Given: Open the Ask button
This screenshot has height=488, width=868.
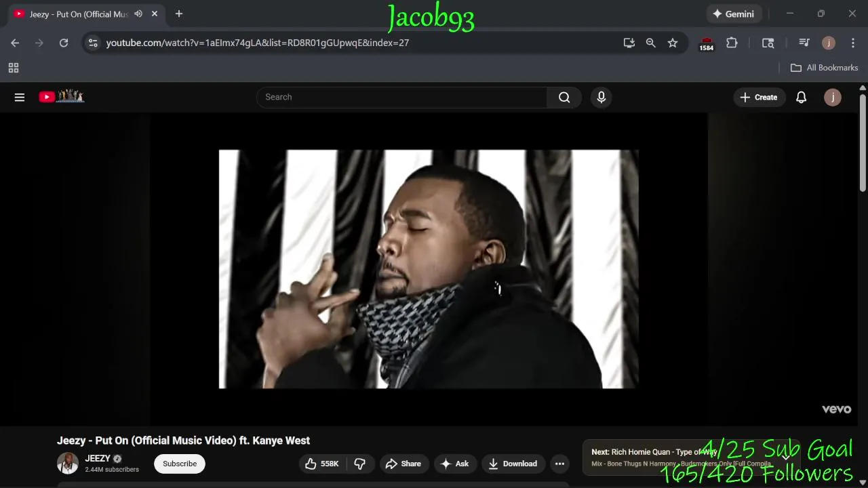Looking at the screenshot, I should [455, 464].
